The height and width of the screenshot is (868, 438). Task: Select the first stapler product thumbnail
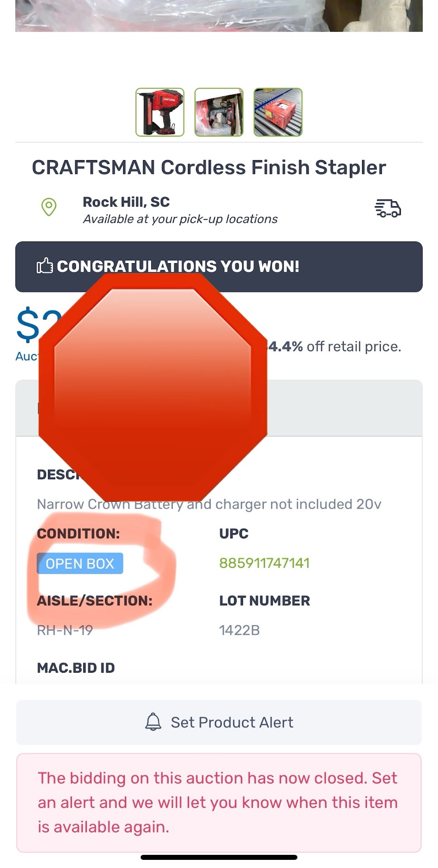160,112
